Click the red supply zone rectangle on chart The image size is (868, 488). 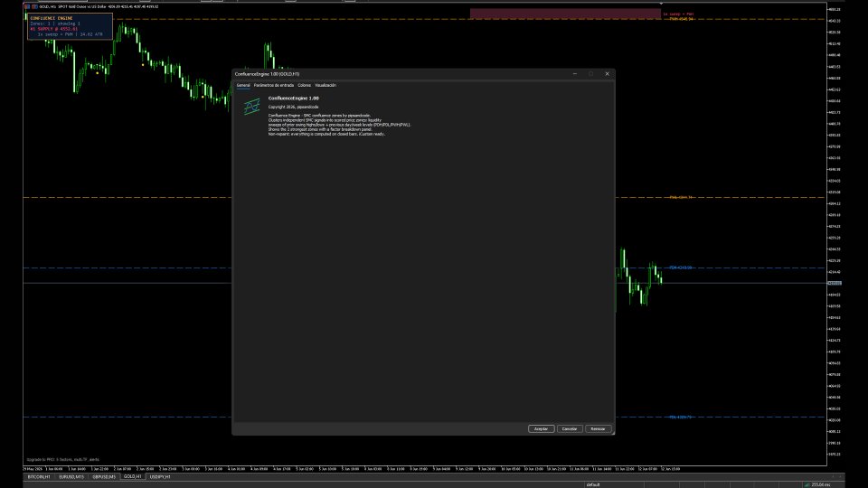[x=565, y=14]
